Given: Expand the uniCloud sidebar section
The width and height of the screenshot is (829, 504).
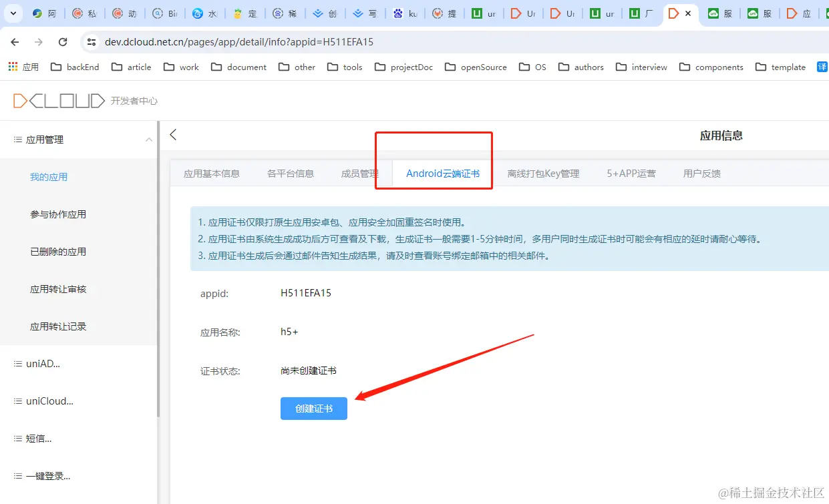Looking at the screenshot, I should (78, 401).
